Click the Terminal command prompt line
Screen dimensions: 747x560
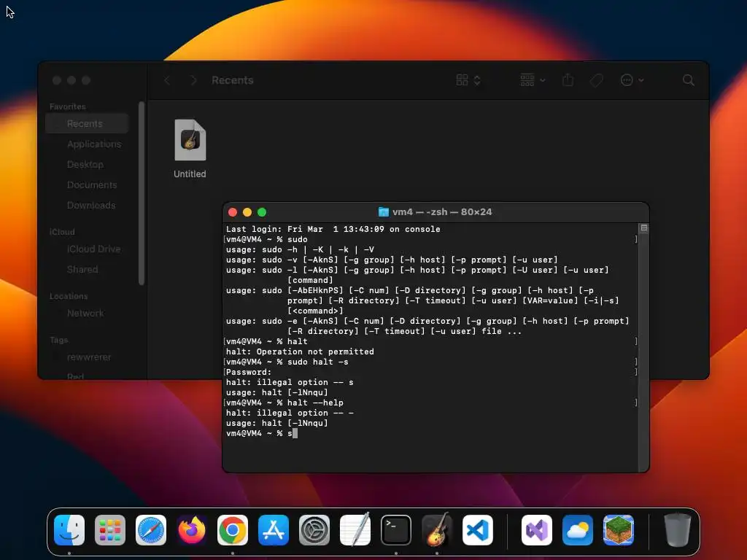point(262,433)
